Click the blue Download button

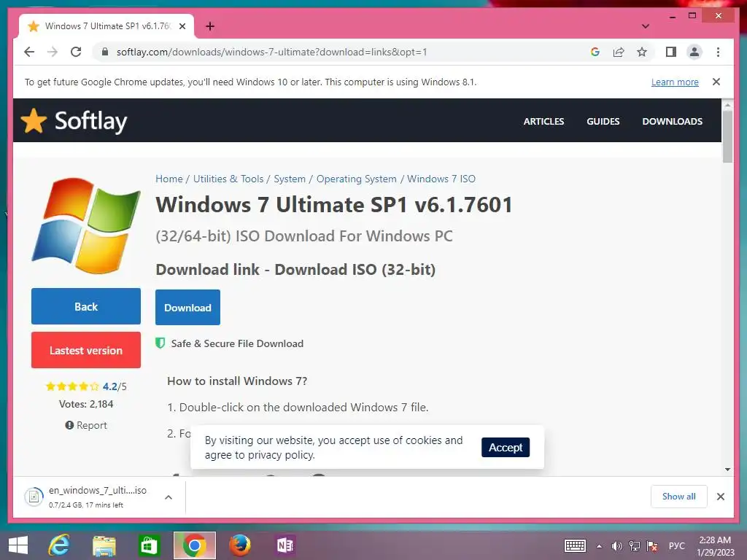point(187,307)
